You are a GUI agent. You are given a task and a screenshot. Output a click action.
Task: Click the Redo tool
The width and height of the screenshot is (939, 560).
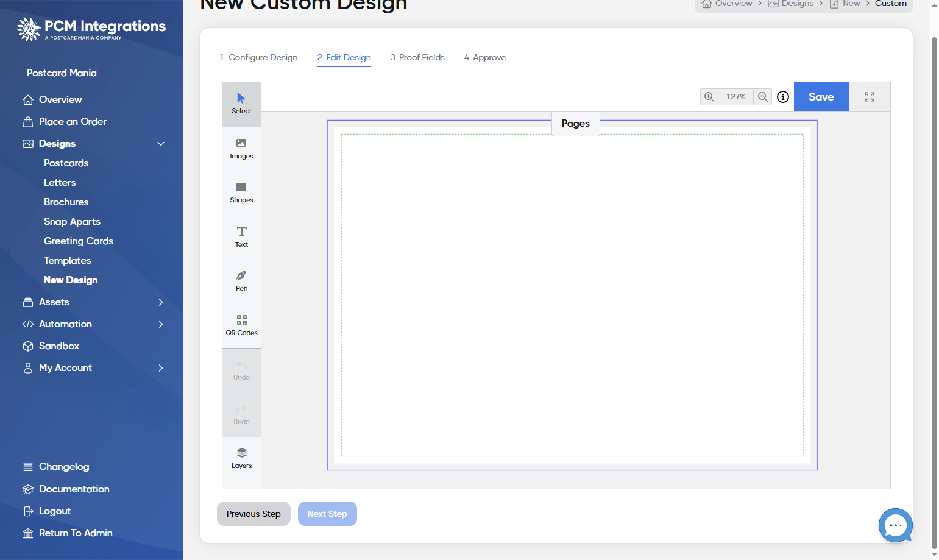pos(241,414)
